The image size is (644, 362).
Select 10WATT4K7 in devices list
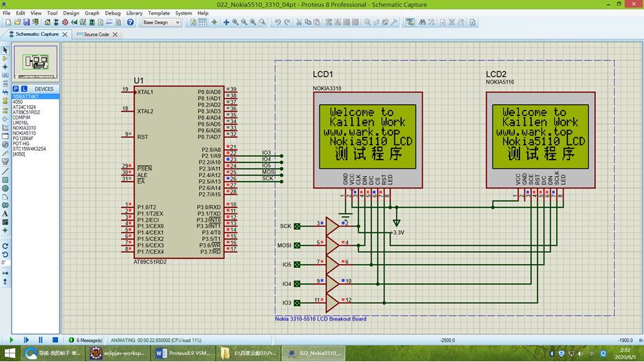35,97
